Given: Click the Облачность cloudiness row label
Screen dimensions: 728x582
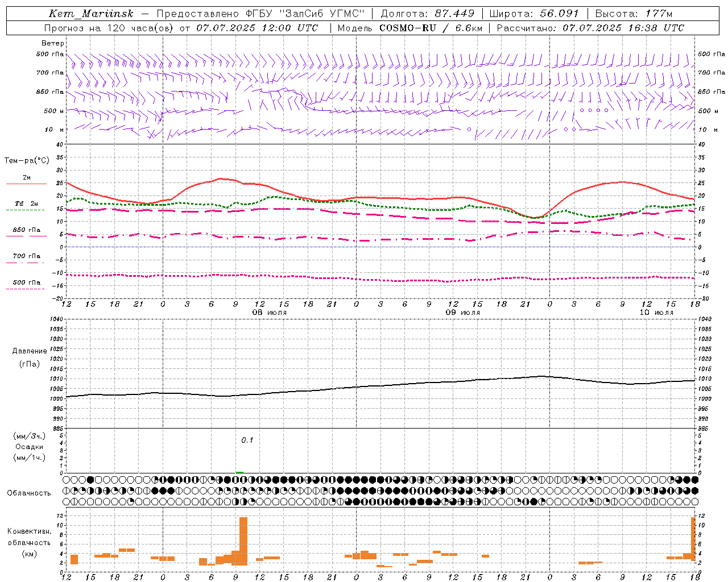Looking at the screenshot, I should pyautogui.click(x=29, y=493).
